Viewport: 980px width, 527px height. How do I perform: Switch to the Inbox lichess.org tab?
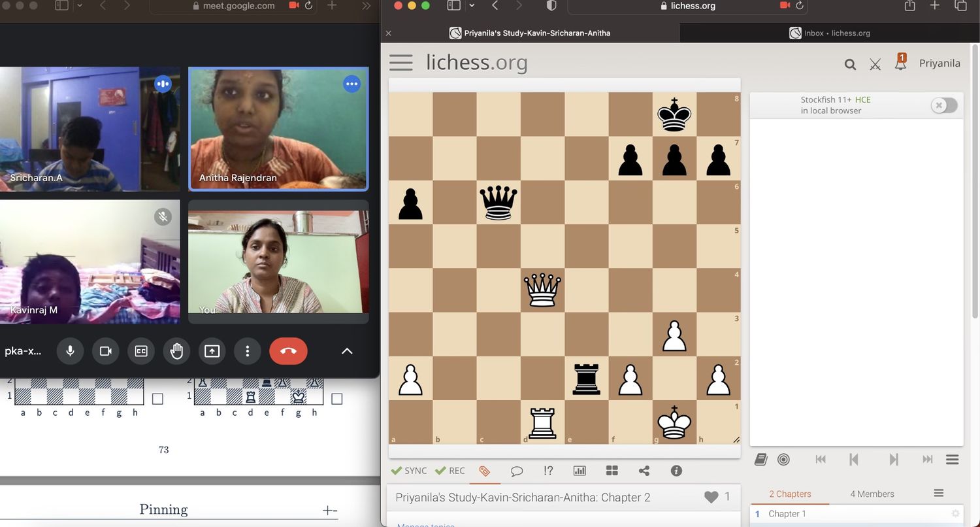[830, 33]
